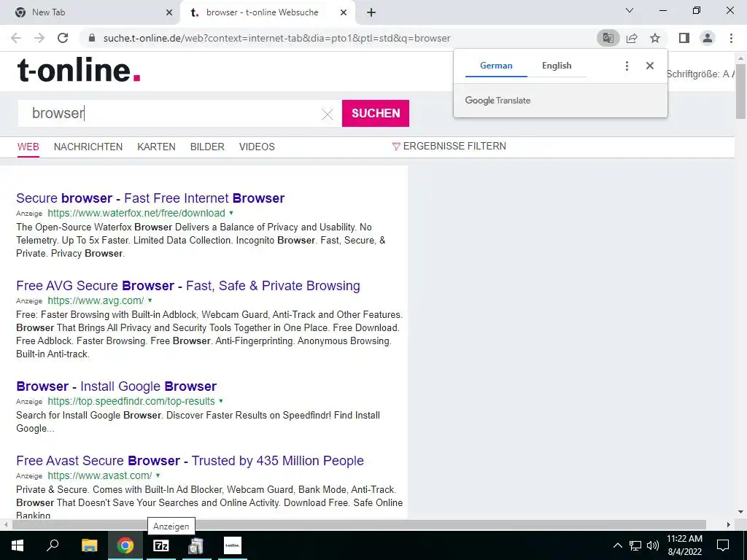Select German in translate popup
This screenshot has height=560, width=747.
[x=496, y=66]
